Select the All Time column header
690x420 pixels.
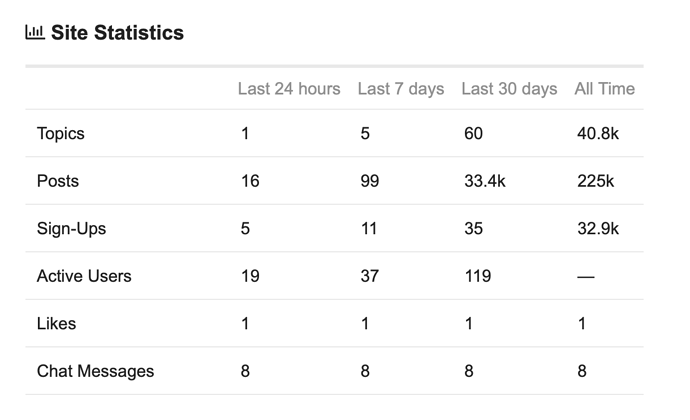point(605,88)
